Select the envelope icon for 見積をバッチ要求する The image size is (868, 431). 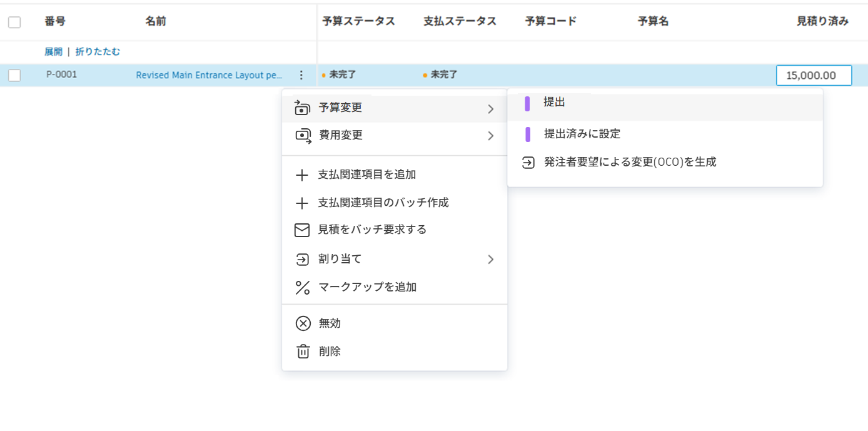pos(301,230)
